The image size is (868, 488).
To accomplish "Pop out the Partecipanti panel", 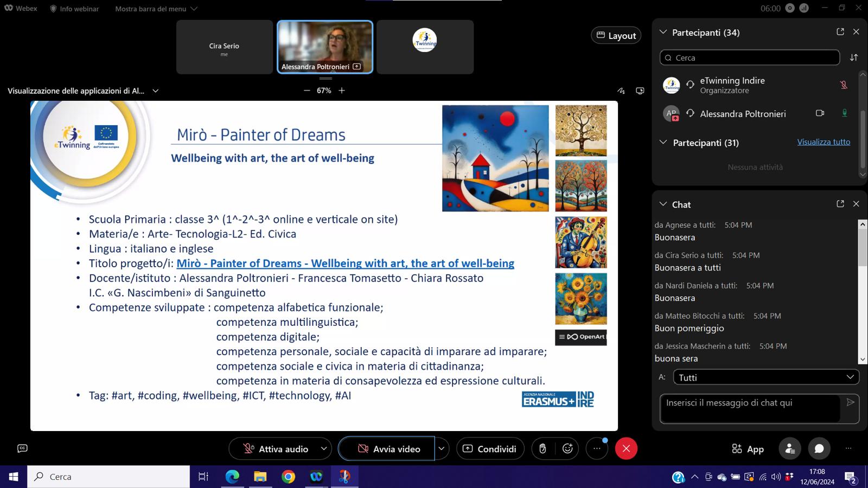I will (x=840, y=32).
